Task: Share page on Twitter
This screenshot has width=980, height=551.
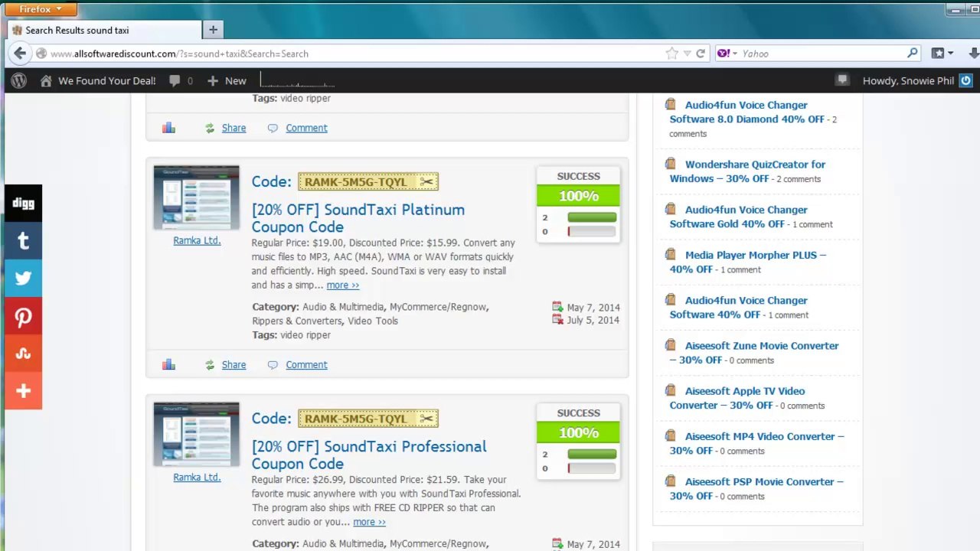Action: coord(23,279)
